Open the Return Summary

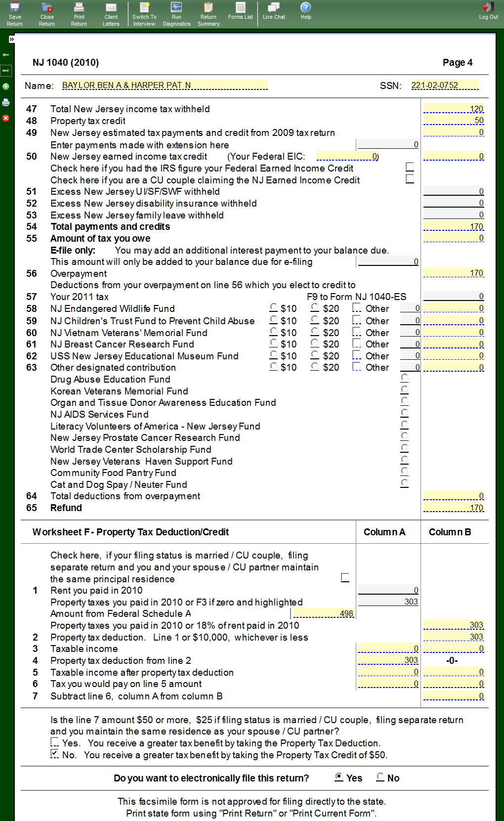pos(209,13)
